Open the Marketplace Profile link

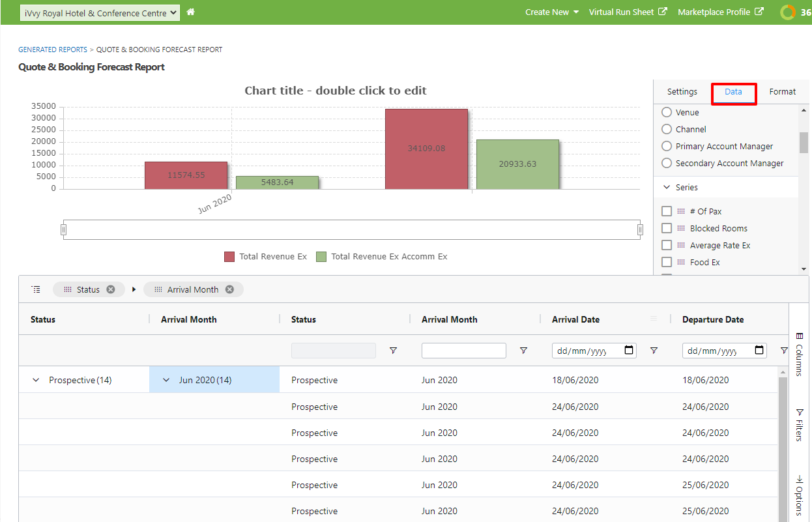[721, 12]
